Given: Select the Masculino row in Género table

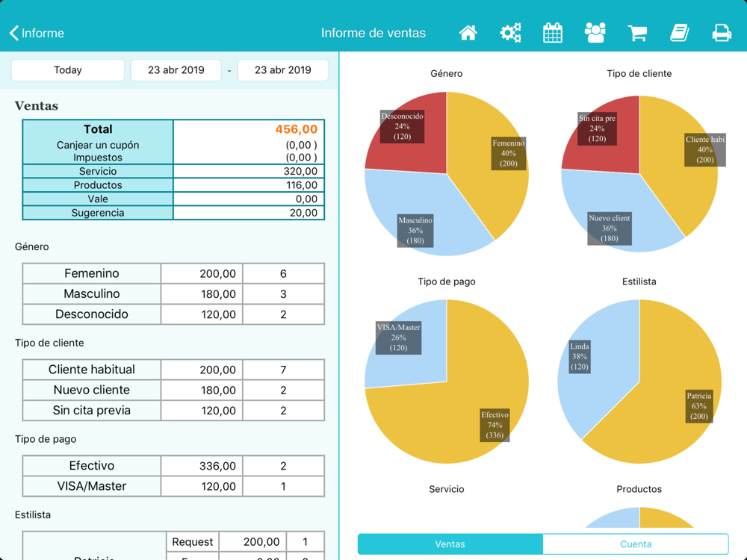Looking at the screenshot, I should point(173,293).
